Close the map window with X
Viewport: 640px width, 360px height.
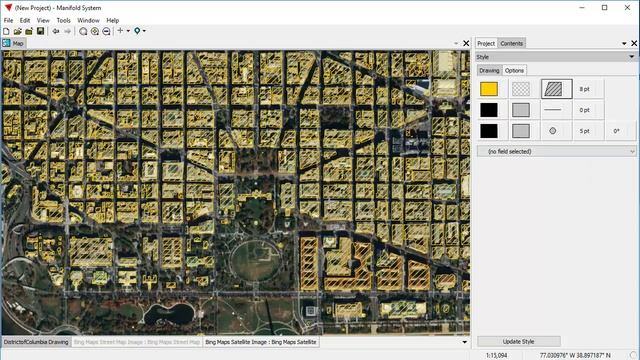point(466,43)
